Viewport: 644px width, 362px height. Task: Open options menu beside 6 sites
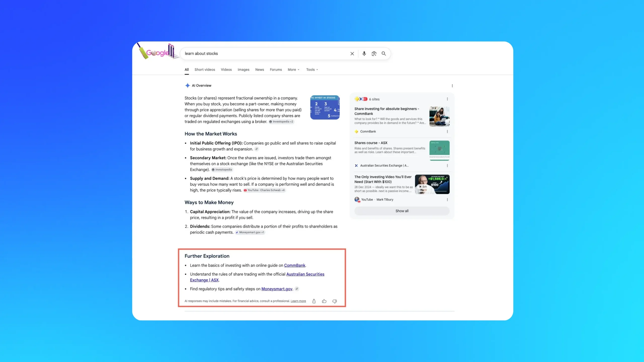pos(447,99)
